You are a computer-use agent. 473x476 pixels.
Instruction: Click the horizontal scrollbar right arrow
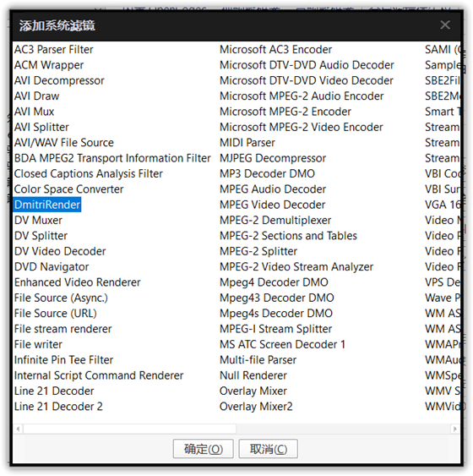coord(454,429)
